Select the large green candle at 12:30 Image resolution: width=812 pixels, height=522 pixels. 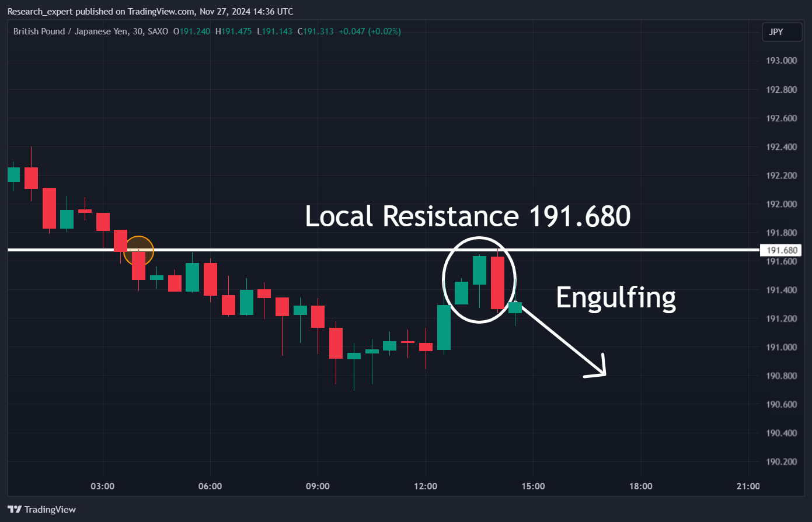point(444,327)
